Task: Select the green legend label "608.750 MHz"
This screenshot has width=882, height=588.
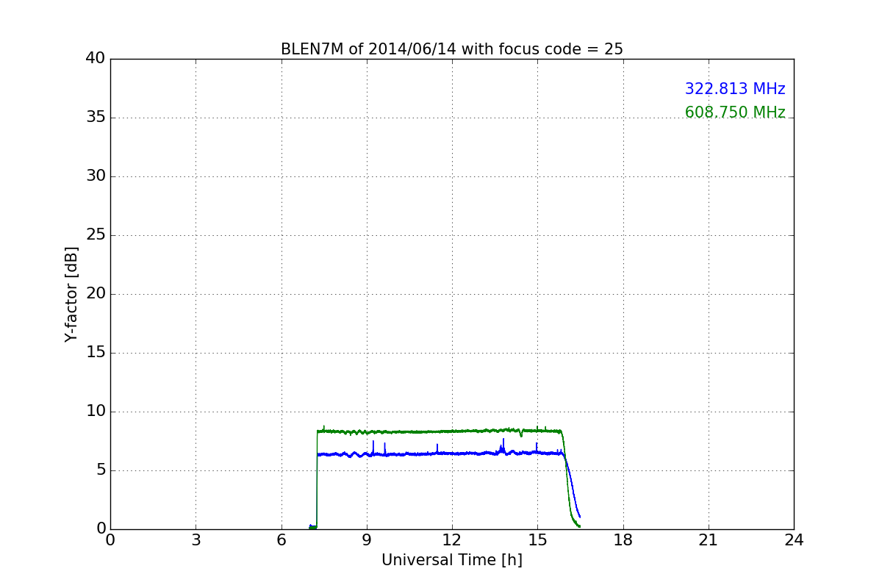Action: click(735, 112)
